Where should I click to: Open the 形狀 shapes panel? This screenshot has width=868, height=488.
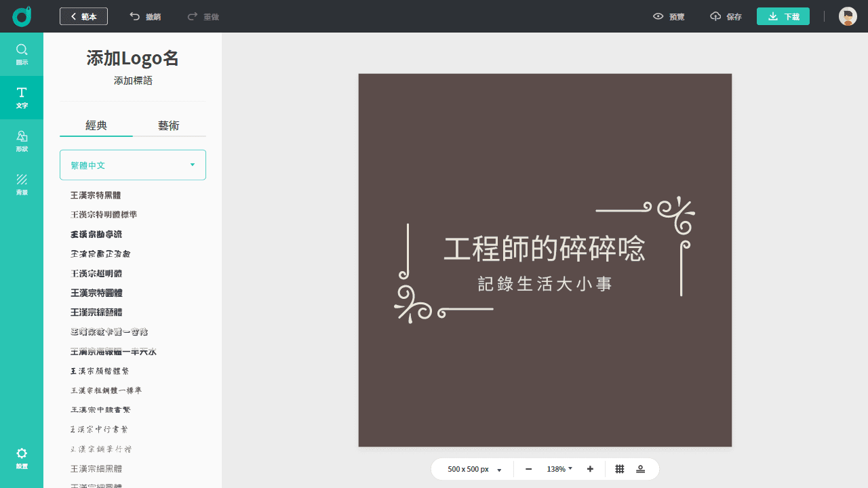(x=22, y=141)
